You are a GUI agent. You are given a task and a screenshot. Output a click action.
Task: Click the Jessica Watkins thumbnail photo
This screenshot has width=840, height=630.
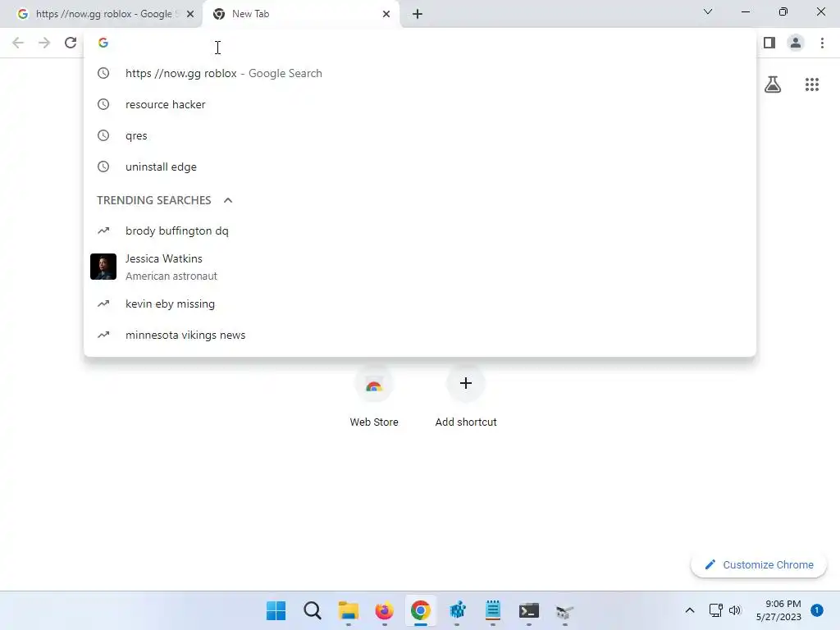(x=103, y=267)
